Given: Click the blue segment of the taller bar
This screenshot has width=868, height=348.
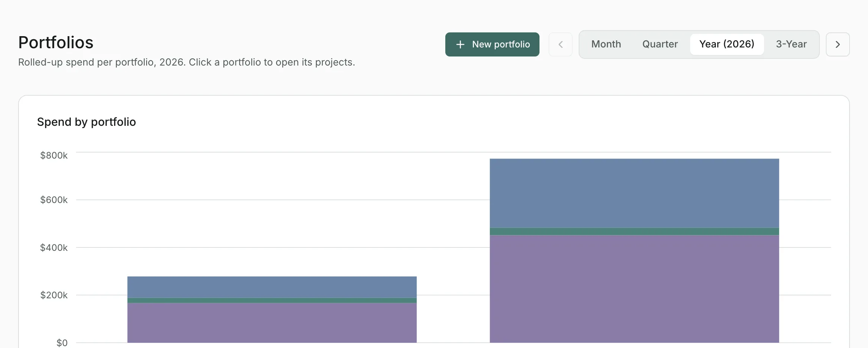Looking at the screenshot, I should pos(634,193).
